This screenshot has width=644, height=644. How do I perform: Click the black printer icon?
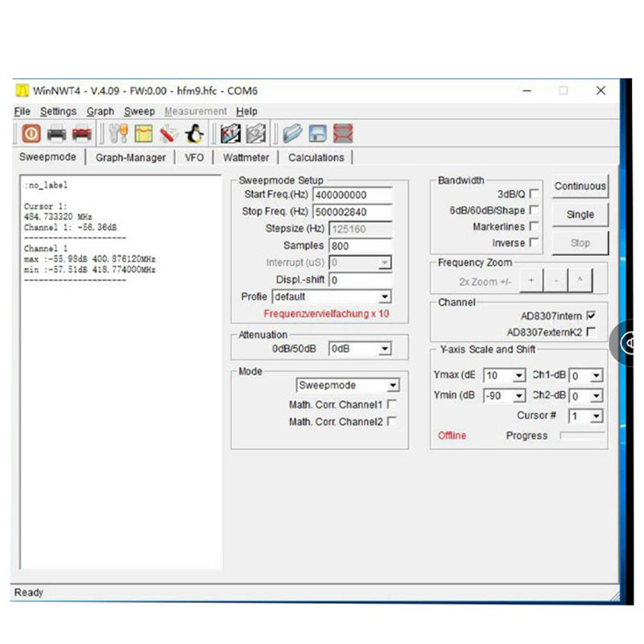pos(56,134)
